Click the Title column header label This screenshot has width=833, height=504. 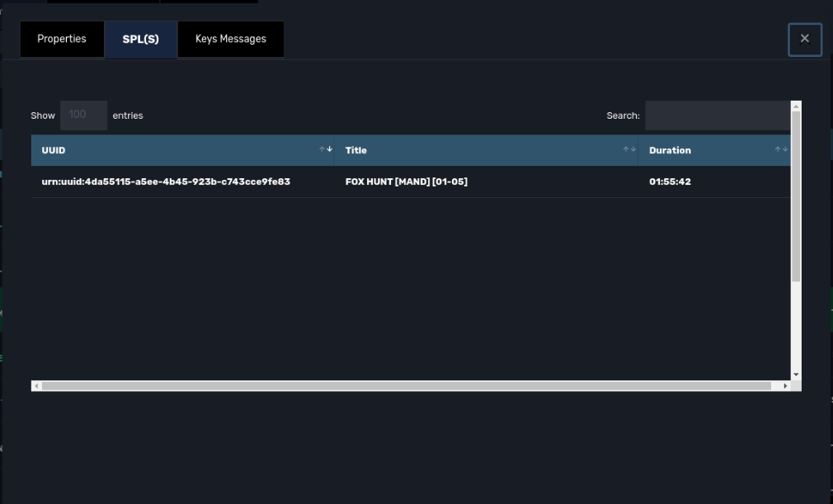coord(356,150)
